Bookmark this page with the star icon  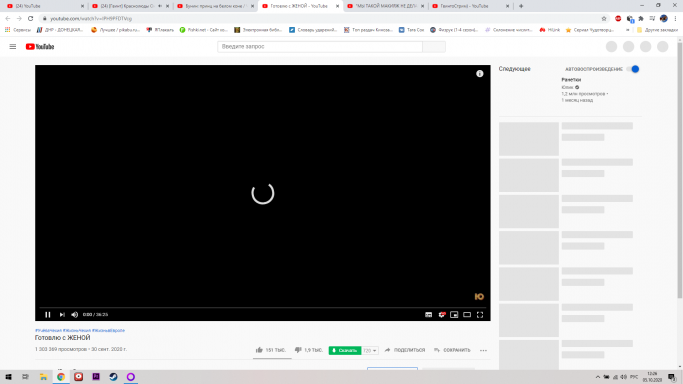604,19
